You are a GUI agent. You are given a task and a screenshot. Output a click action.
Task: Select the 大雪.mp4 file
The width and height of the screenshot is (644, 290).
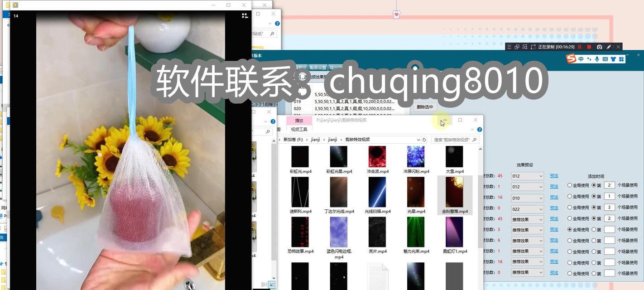[454, 160]
